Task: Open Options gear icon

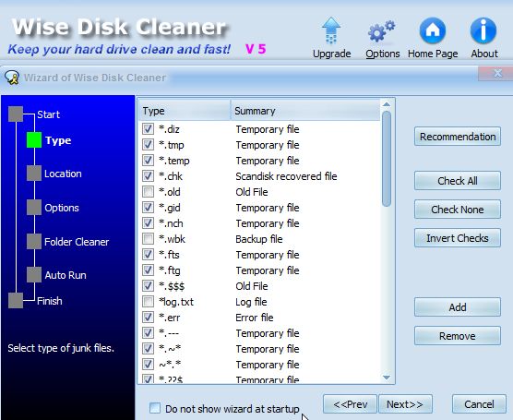Action: point(381,31)
